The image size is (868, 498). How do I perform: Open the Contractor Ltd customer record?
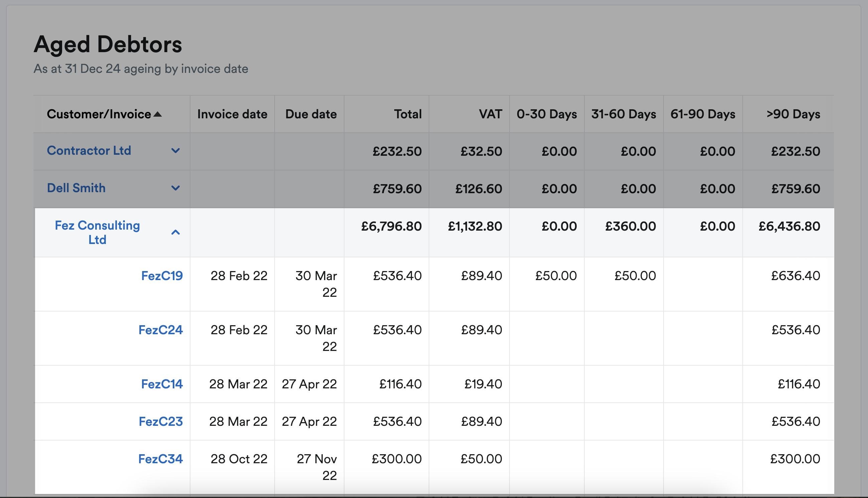point(89,150)
